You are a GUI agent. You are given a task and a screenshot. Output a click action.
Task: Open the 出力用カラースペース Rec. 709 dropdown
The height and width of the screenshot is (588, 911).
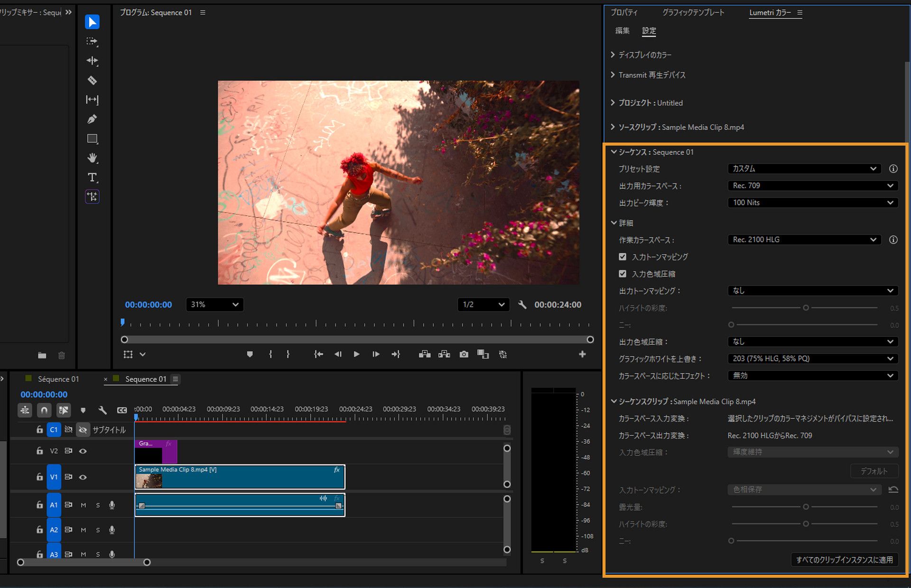tap(812, 185)
